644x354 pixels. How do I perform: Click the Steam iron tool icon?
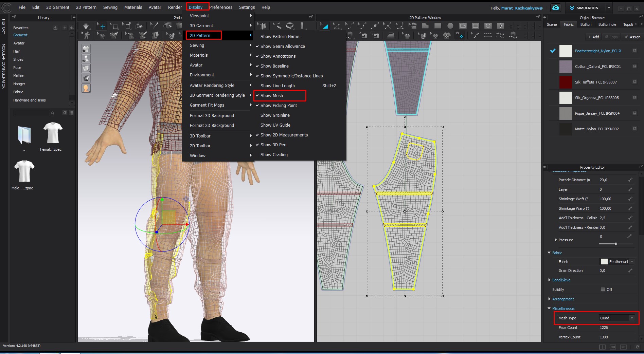coord(391,35)
